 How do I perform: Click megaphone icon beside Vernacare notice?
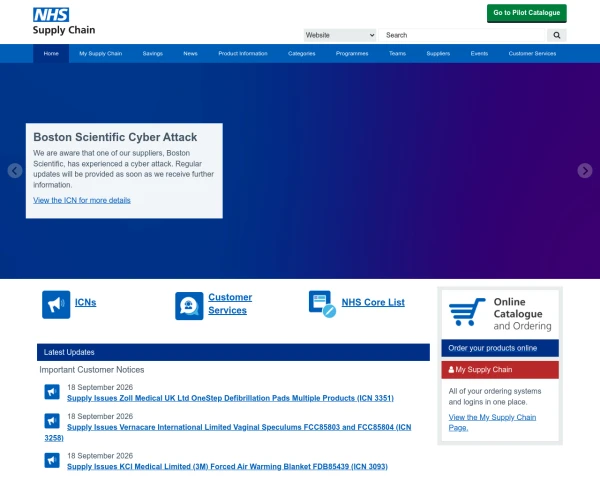(x=52, y=421)
